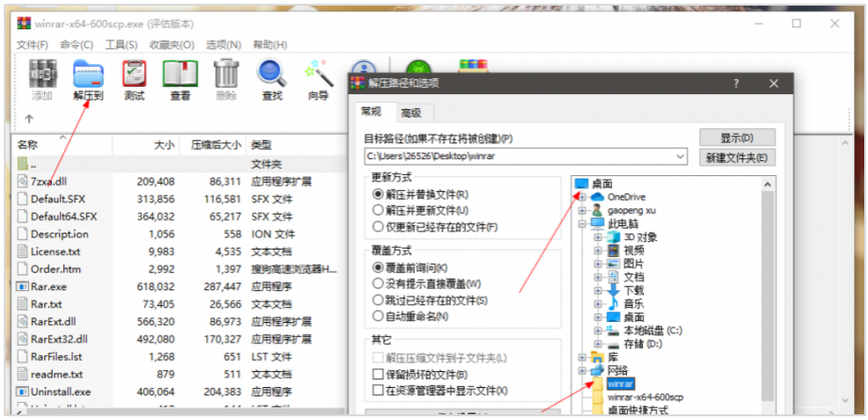Collapse the 此电脑 tree node

(x=582, y=224)
